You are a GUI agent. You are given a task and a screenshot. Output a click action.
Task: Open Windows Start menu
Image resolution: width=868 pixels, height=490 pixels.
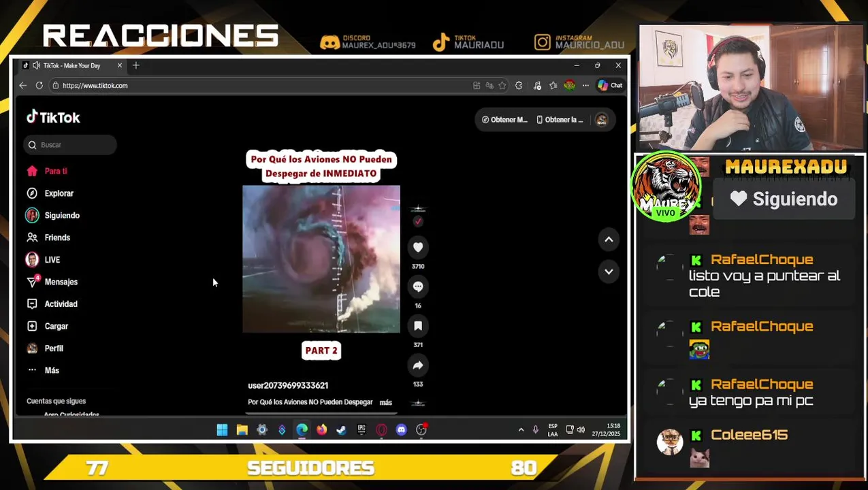tap(222, 429)
